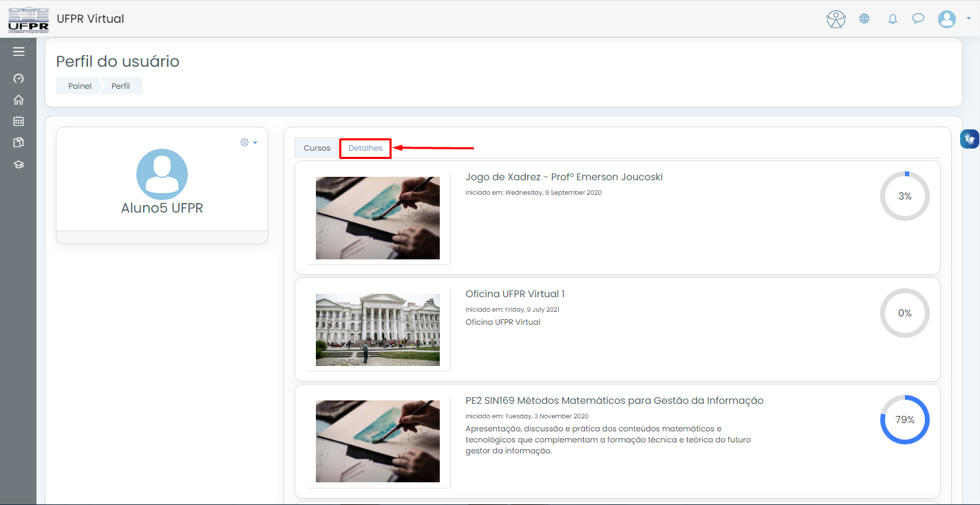The image size is (980, 505).
Task: Click the Oficina UFPR Virtual building thumbnail
Action: (378, 330)
